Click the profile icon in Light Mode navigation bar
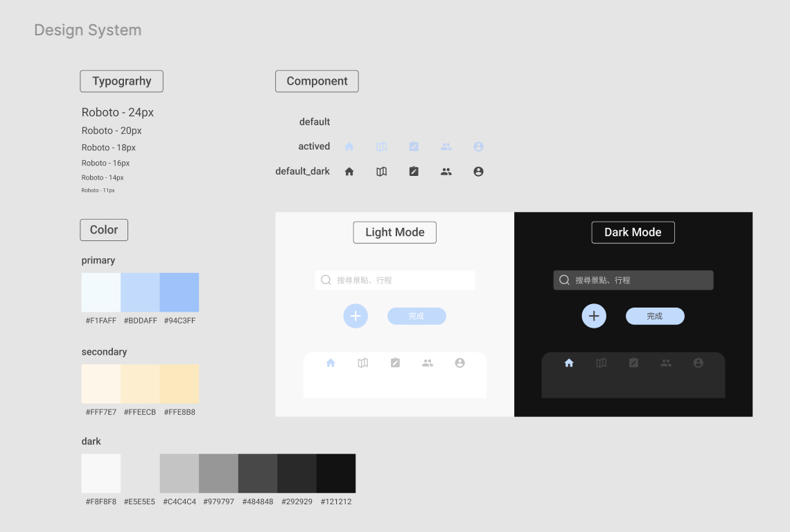 pos(459,363)
